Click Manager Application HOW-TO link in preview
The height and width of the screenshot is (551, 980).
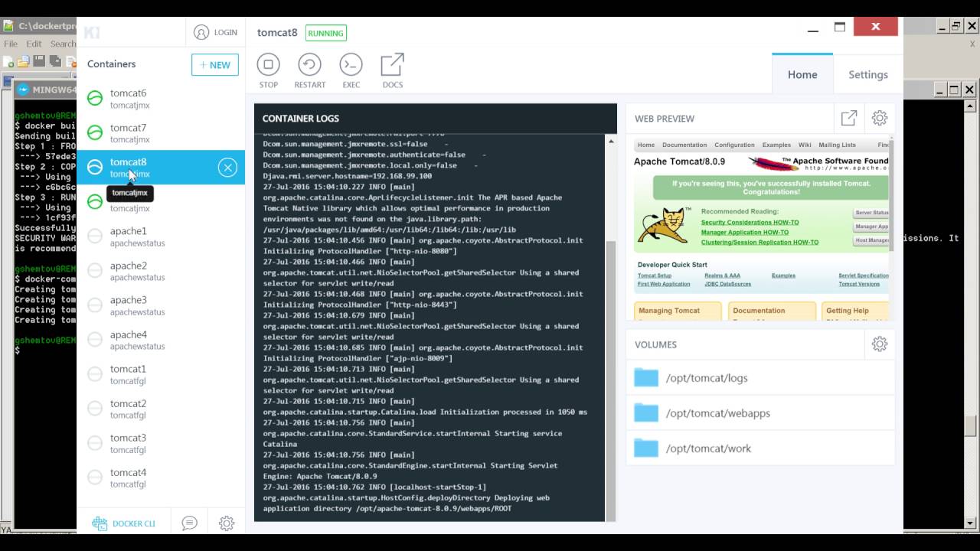(744, 233)
